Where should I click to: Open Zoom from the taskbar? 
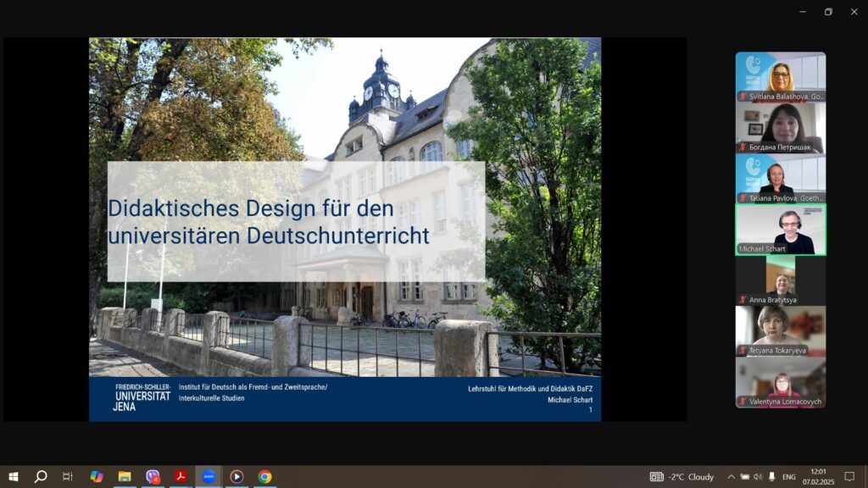pos(209,477)
